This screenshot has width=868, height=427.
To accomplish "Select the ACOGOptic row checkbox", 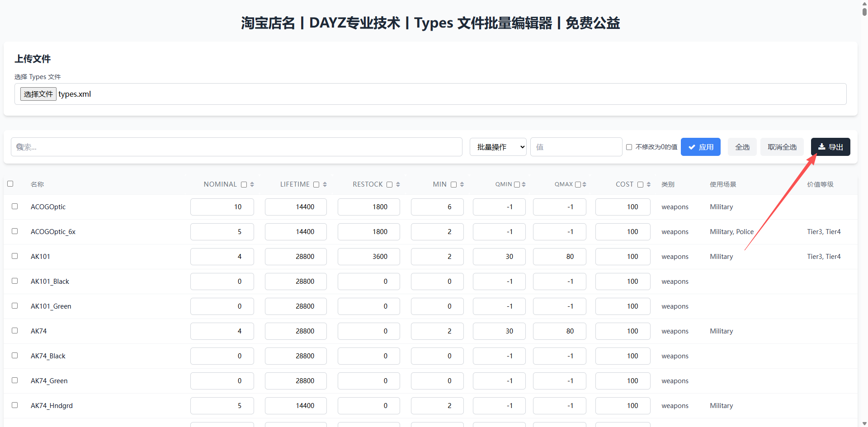I will click(15, 206).
